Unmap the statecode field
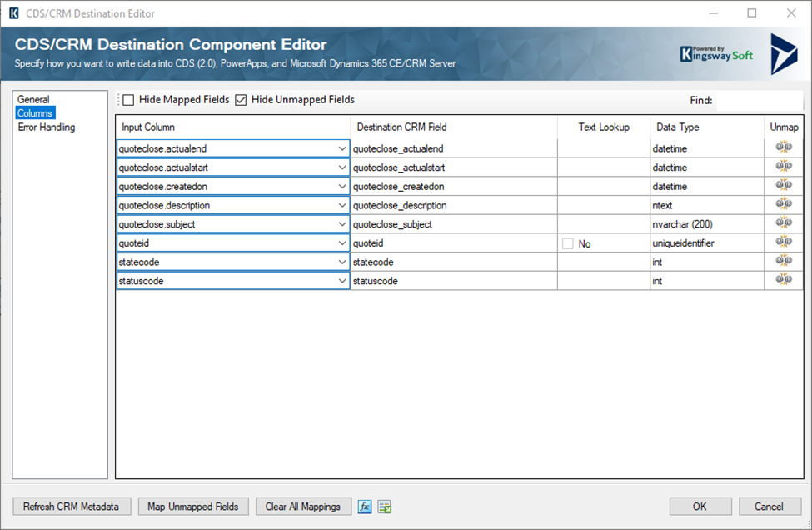 pos(783,262)
